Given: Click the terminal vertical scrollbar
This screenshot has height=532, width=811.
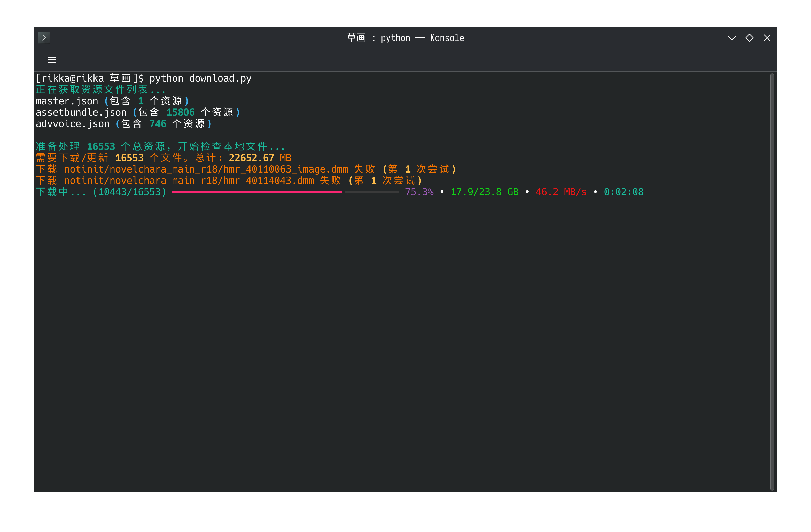Looking at the screenshot, I should pos(772,281).
